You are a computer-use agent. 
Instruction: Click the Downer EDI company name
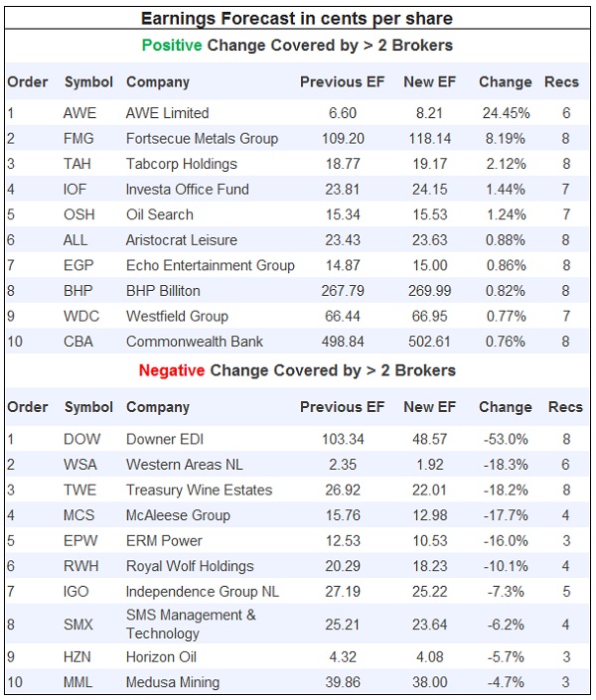tap(166, 439)
